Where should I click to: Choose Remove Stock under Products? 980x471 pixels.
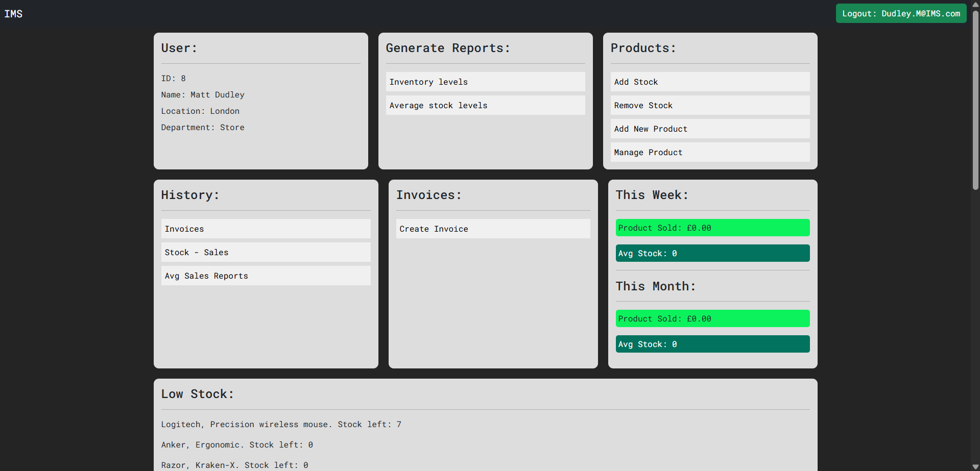tap(710, 105)
